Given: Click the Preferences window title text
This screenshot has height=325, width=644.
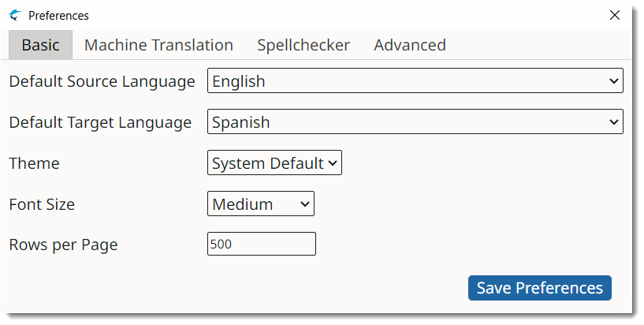Looking at the screenshot, I should click(x=58, y=16).
